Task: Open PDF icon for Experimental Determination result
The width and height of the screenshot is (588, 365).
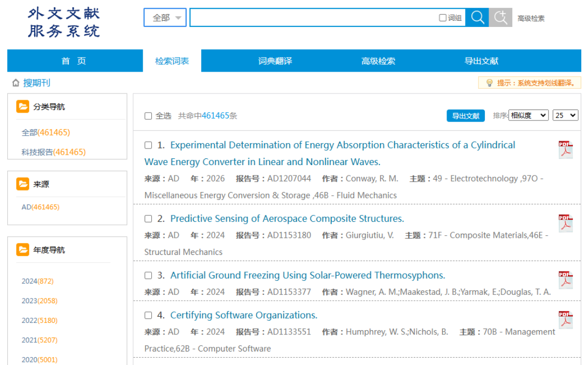Action: [566, 150]
